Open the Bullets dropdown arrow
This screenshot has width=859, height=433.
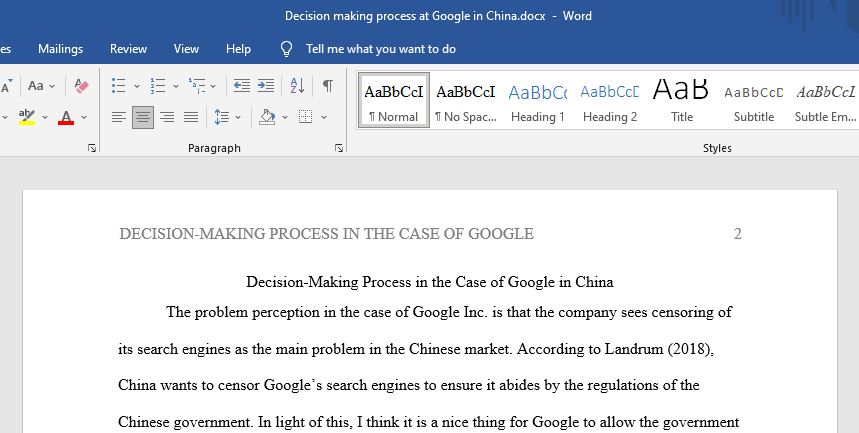coord(137,86)
